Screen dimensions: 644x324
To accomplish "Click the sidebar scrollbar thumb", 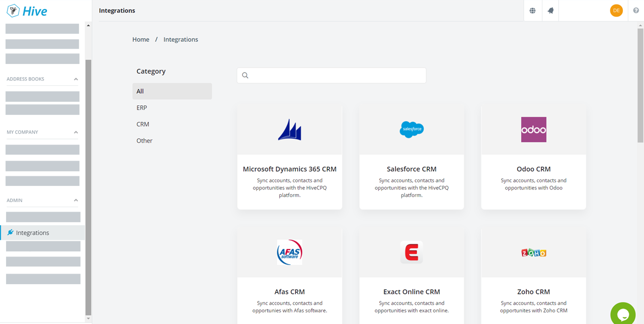I will (x=89, y=186).
